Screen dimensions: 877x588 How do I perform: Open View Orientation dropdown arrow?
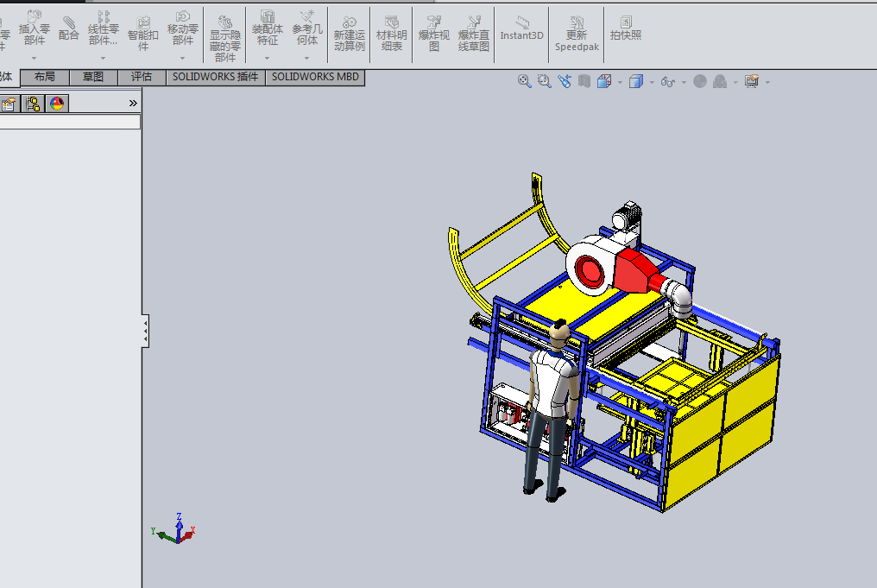[x=620, y=83]
